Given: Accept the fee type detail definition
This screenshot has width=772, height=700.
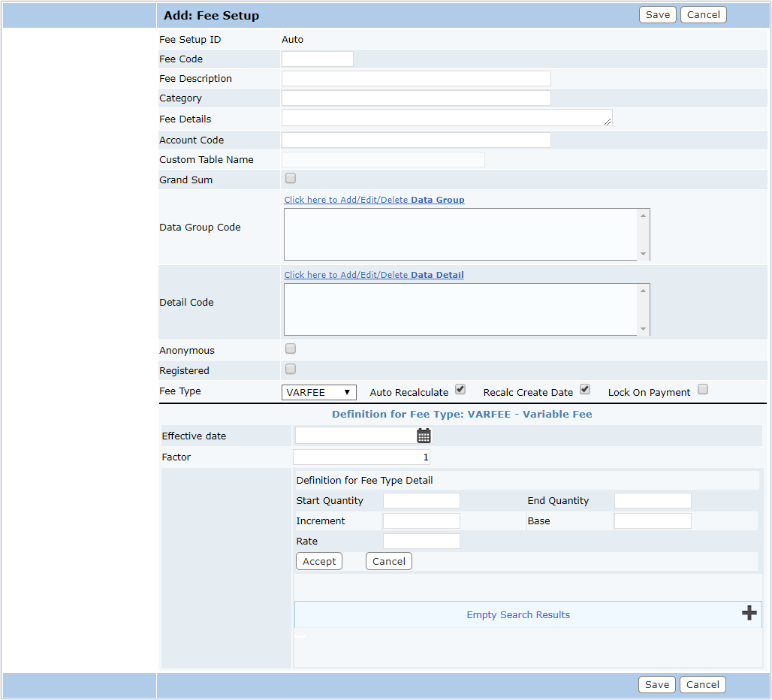Looking at the screenshot, I should click(x=318, y=560).
